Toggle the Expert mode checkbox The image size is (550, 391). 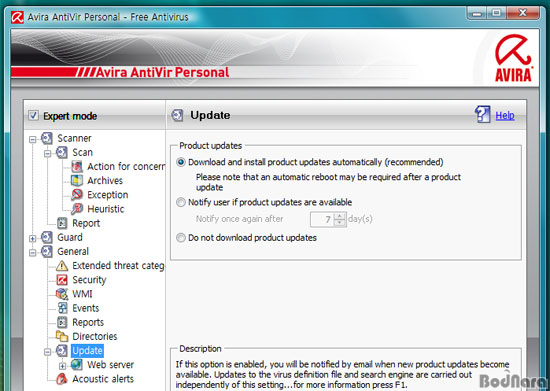tap(33, 115)
